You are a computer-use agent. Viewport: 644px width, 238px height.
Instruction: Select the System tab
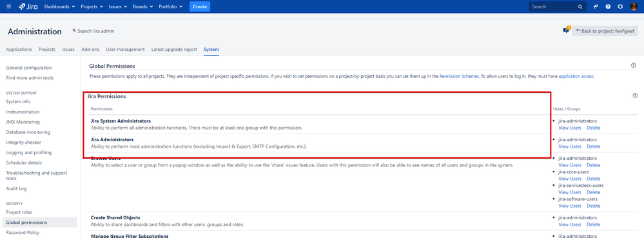click(211, 49)
